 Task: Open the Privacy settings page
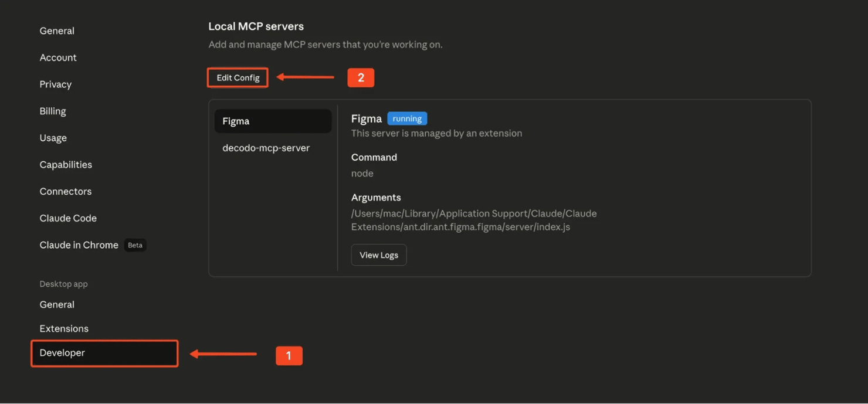pyautogui.click(x=56, y=84)
